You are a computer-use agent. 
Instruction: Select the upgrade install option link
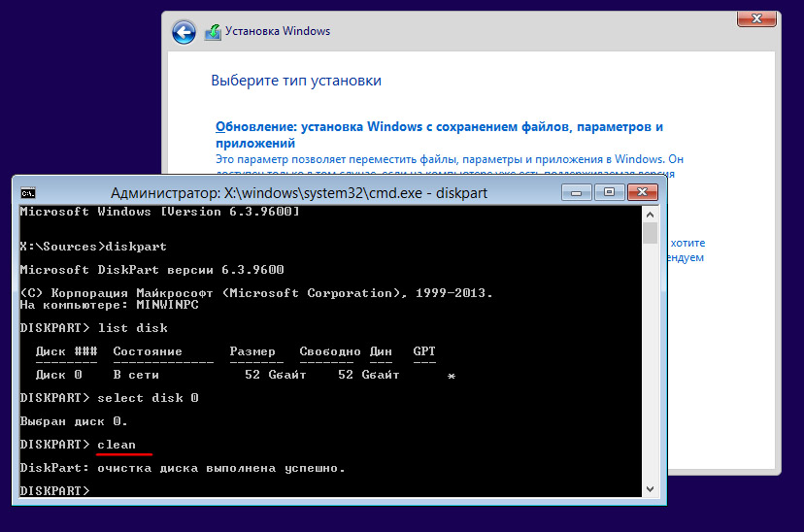(439, 134)
